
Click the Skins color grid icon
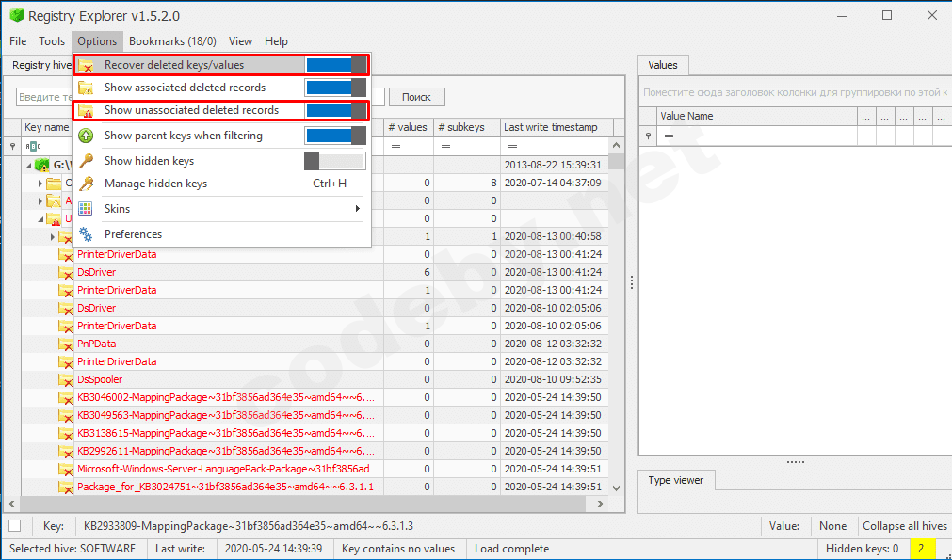pyautogui.click(x=87, y=209)
